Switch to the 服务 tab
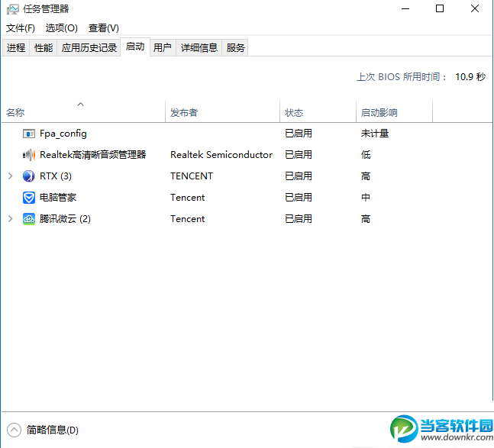Screen dimensions: 494x448 (235, 48)
